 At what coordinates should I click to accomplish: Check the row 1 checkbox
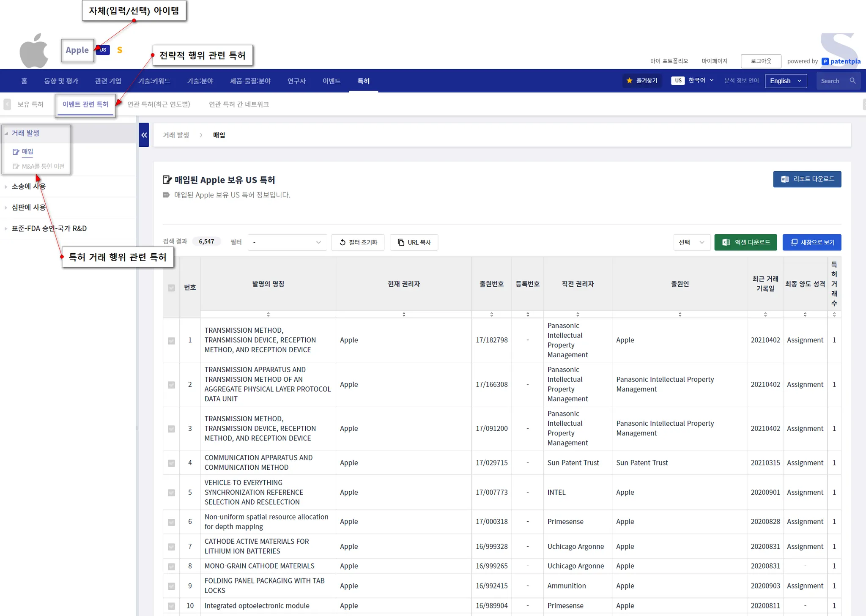[171, 341]
